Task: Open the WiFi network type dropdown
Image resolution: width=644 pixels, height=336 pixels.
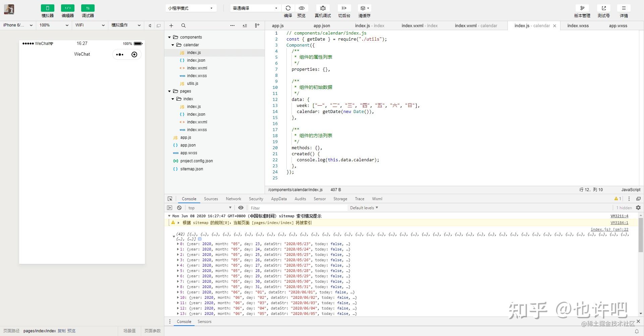Action: coord(90,25)
